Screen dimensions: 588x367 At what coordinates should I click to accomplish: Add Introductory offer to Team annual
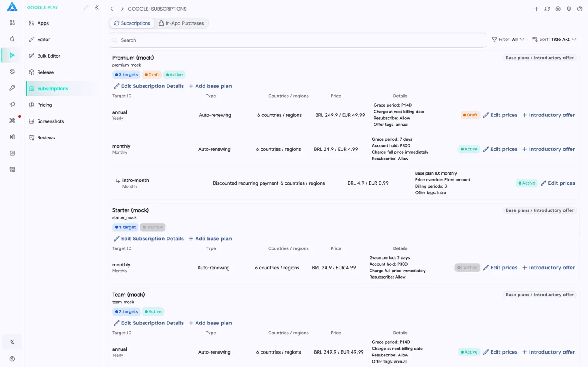point(548,352)
